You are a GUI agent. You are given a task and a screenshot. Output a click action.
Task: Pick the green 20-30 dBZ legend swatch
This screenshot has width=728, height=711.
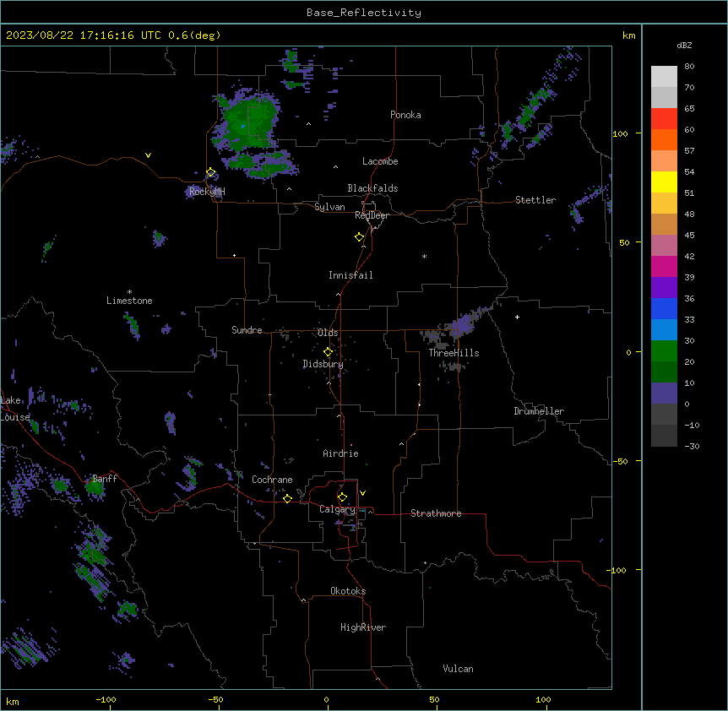click(664, 351)
